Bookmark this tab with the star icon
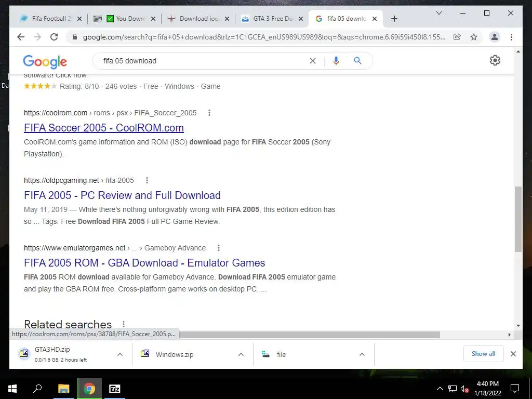532x399 pixels. [x=474, y=37]
